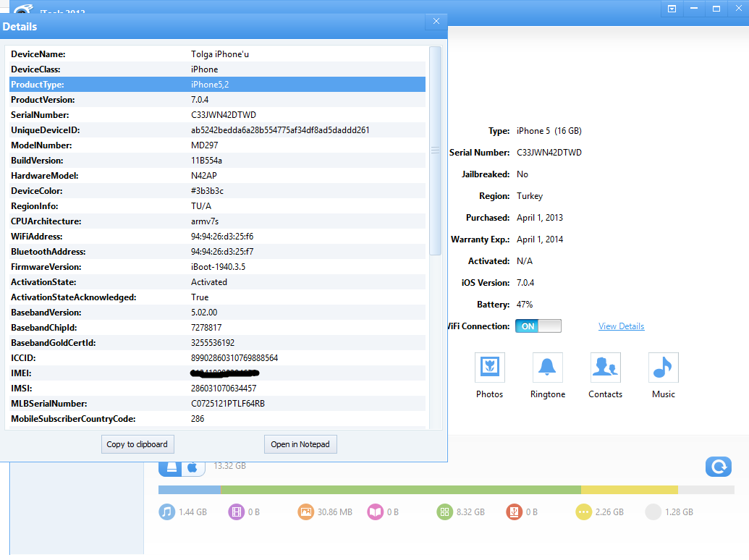
Task: Open the Contacts icon
Action: tap(605, 367)
